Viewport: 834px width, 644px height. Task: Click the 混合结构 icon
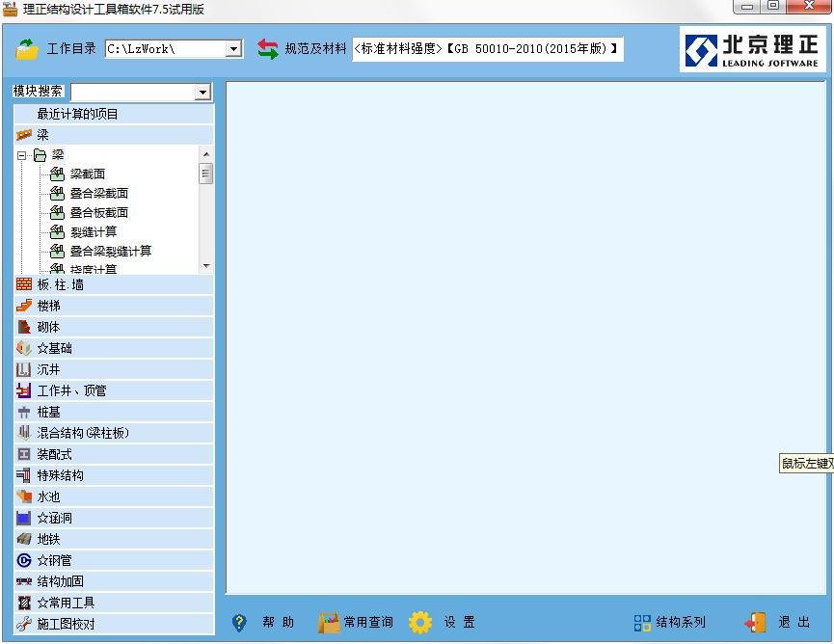pos(24,433)
